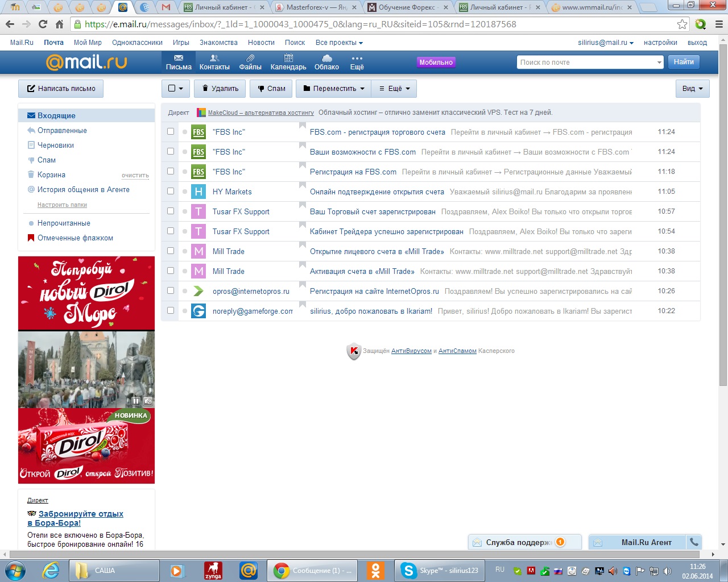
Task: Open the Ещё dots menu in header
Action: point(357,62)
